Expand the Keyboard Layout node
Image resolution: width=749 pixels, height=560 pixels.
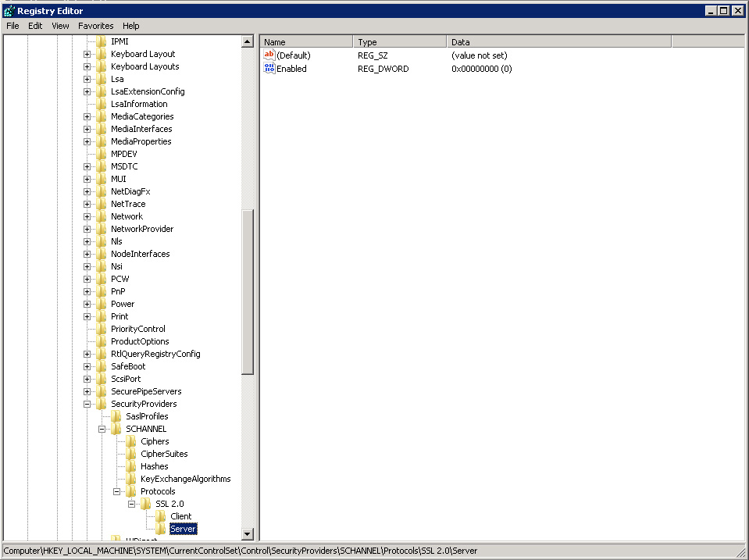[87, 54]
